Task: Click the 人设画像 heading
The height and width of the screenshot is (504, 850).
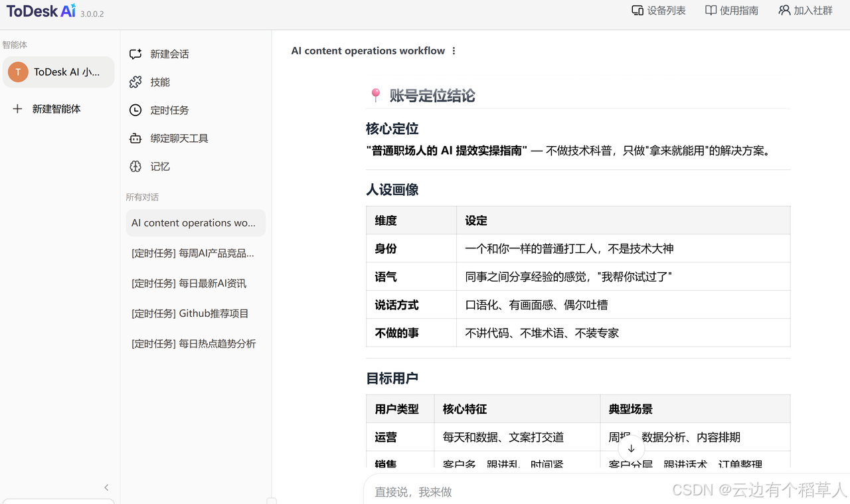Action: 392,190
